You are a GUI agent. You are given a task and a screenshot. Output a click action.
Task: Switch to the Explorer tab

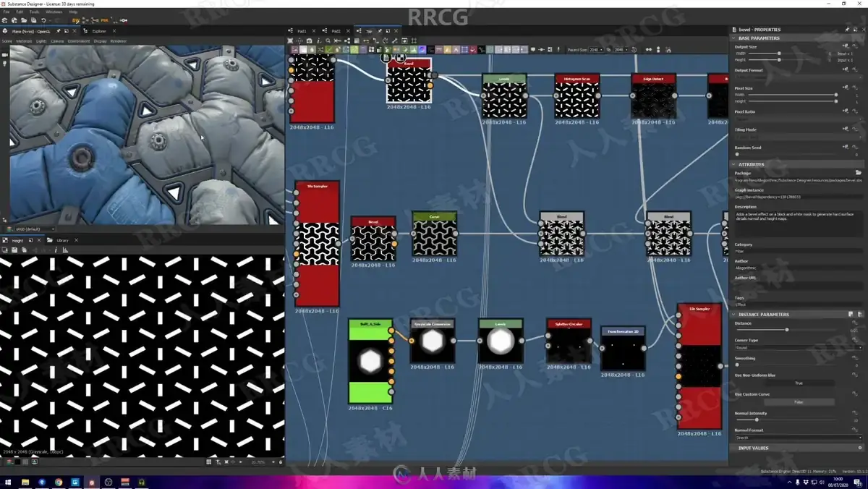pyautogui.click(x=99, y=31)
